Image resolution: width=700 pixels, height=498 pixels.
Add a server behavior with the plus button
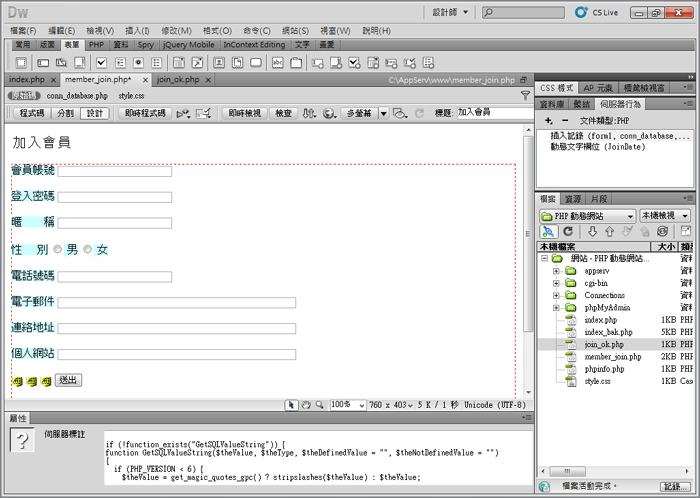(x=549, y=120)
